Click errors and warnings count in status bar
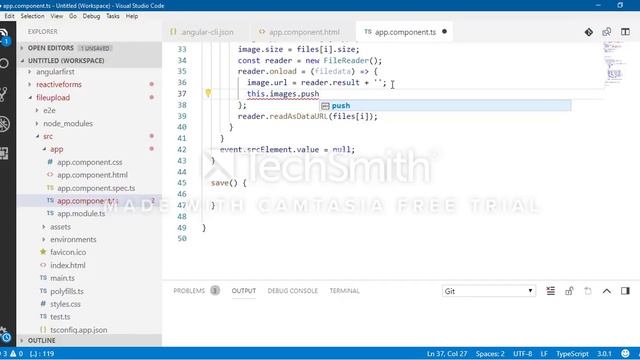640x360 pixels. point(12,354)
